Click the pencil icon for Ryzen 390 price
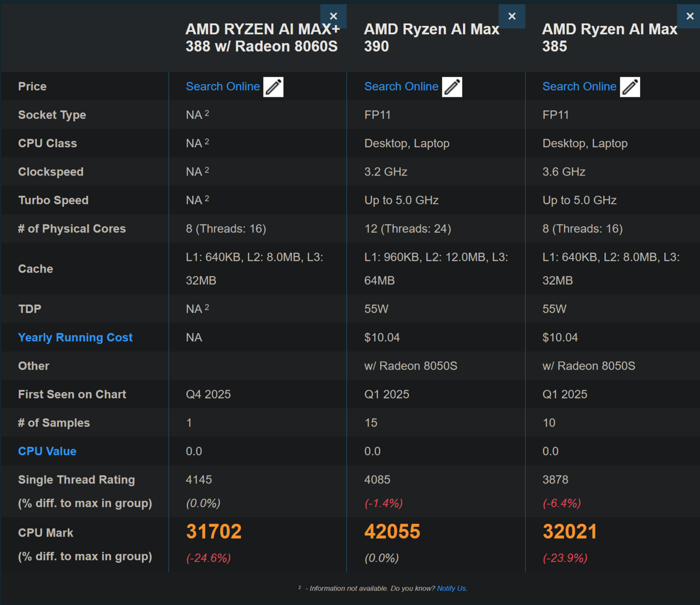700x605 pixels. [x=452, y=87]
